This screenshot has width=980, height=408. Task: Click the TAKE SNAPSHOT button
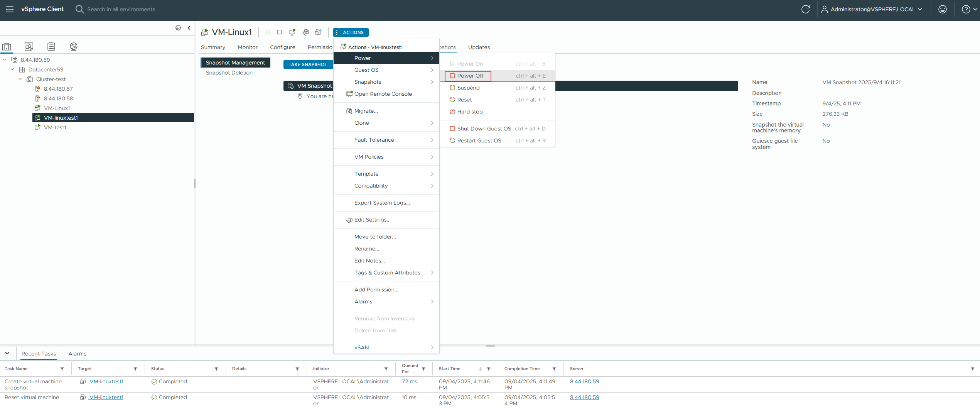click(309, 64)
